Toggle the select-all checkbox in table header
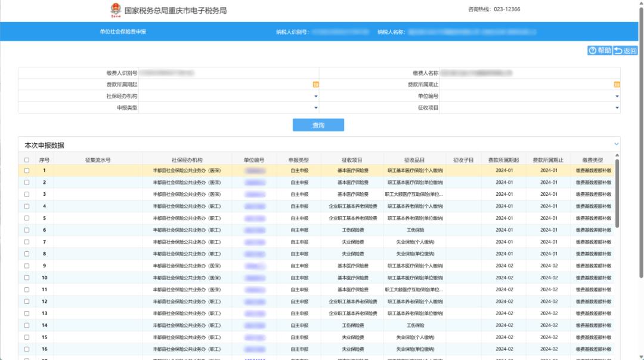The height and width of the screenshot is (360, 644). click(27, 160)
